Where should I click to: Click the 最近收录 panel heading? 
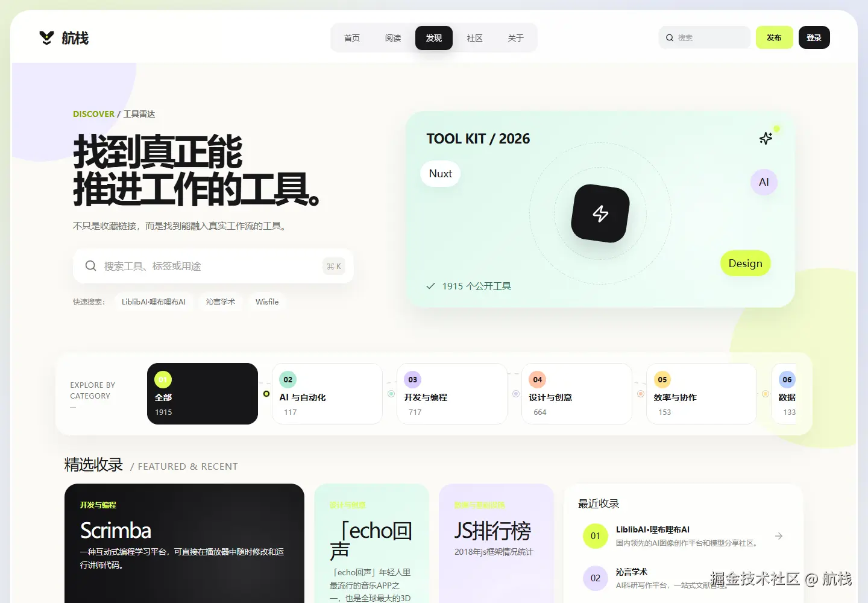599,504
